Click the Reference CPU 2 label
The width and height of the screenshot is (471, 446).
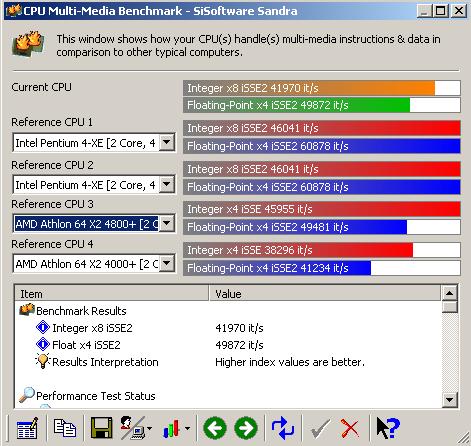tap(52, 165)
